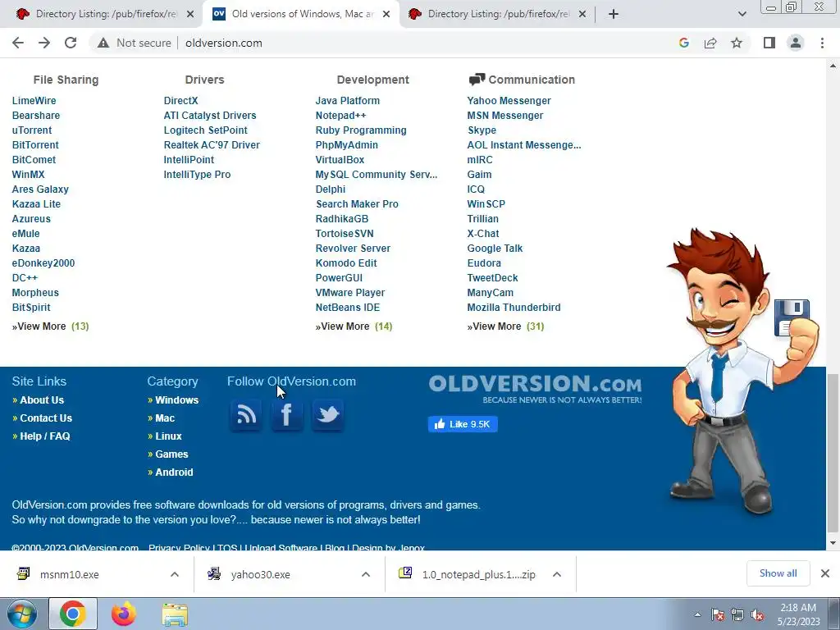Expand options for yahoo30.exe download
Viewport: 840px width, 630px height.
pos(366,574)
